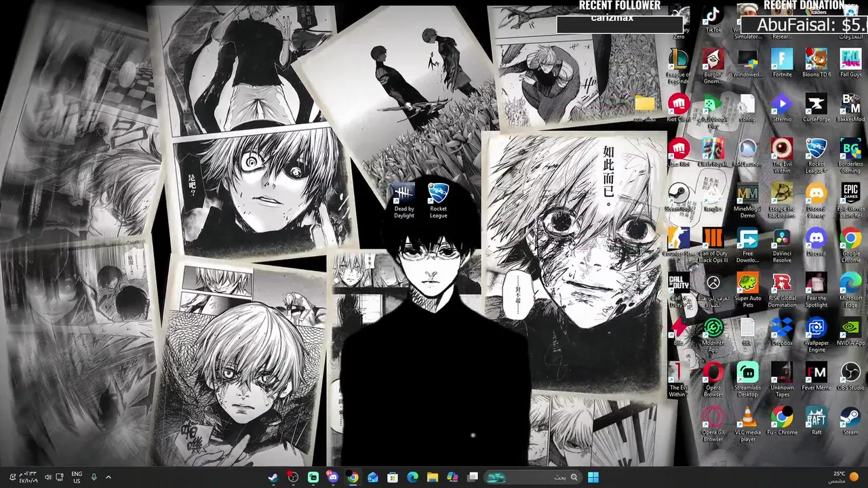Launch Raft from the desktop
Image resolution: width=868 pixels, height=488 pixels.
[816, 420]
